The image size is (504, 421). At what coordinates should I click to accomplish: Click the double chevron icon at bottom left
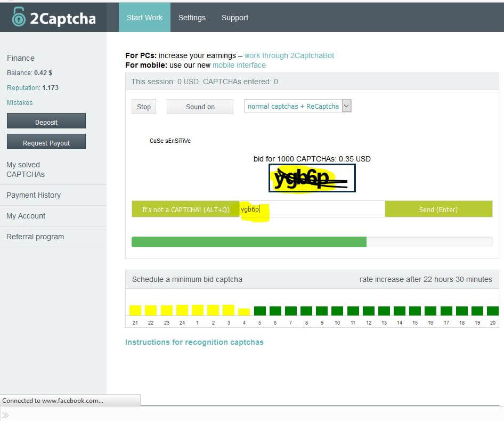pyautogui.click(x=5, y=415)
